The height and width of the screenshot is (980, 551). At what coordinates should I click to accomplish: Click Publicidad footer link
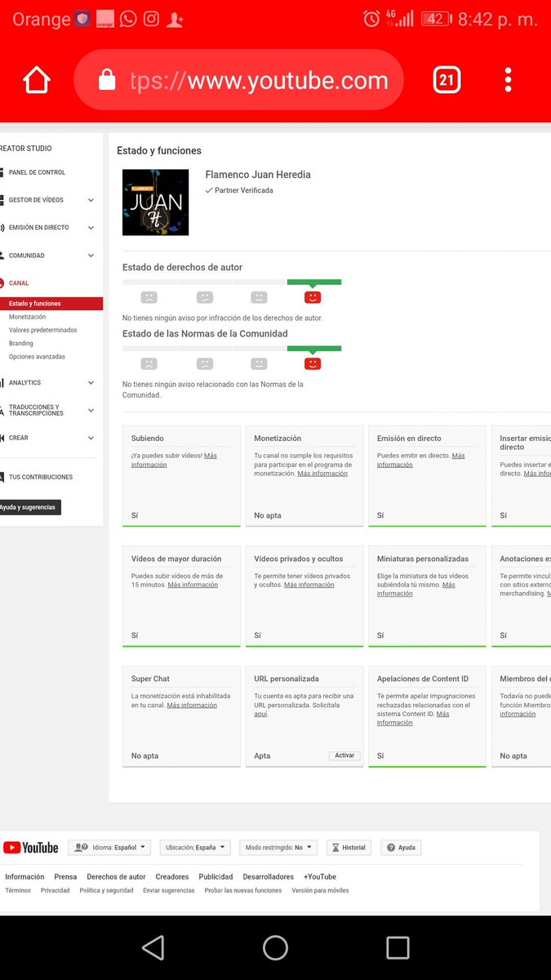click(x=216, y=876)
